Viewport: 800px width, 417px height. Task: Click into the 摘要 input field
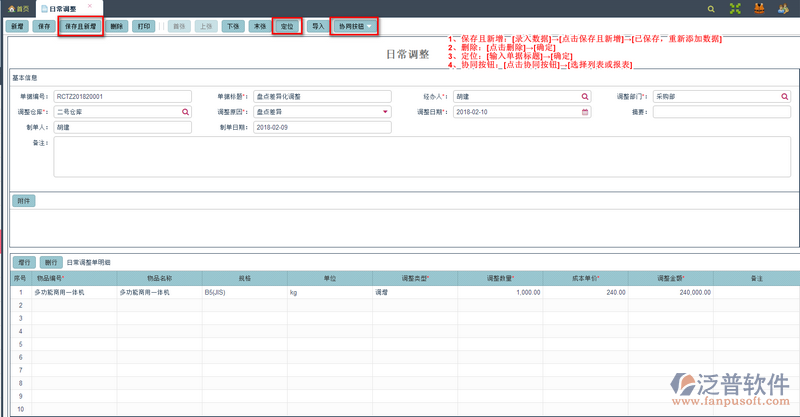tap(721, 112)
